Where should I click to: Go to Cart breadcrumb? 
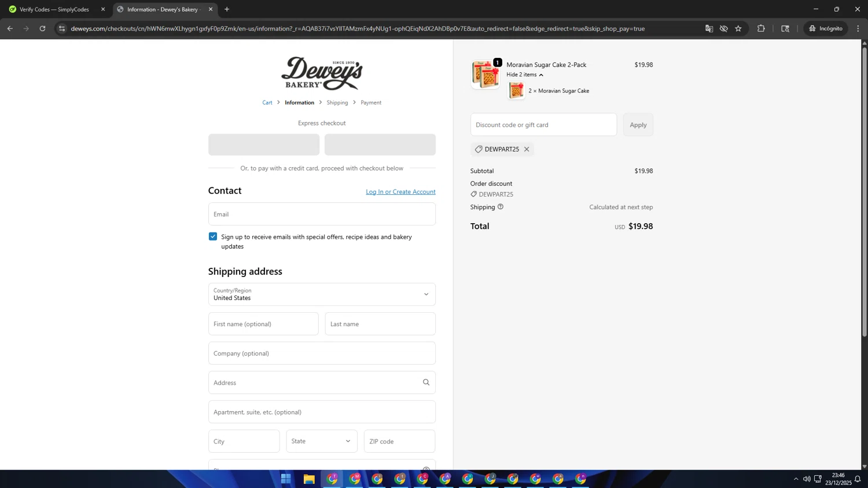[267, 102]
